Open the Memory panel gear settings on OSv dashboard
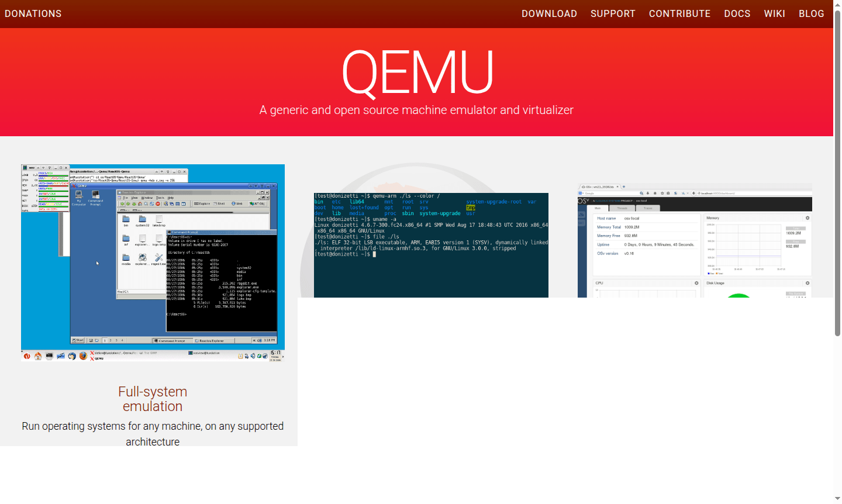Viewport: 842px width, 504px height. click(x=808, y=218)
